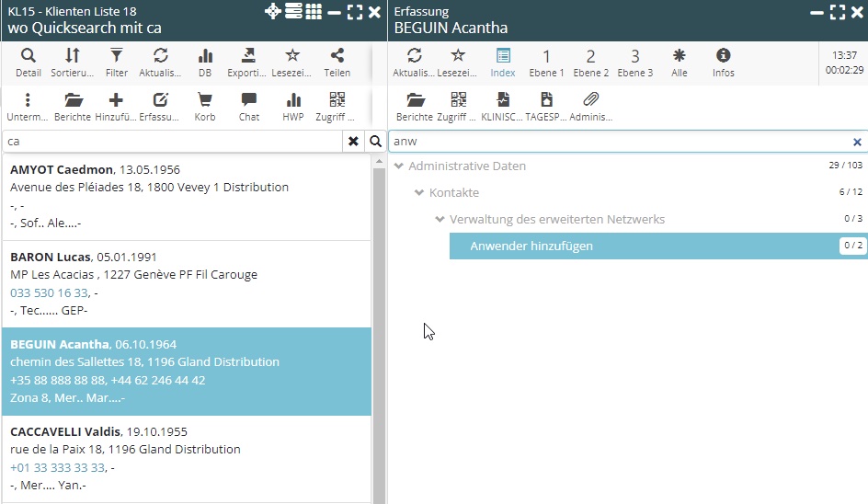Clear the 'anw' search field

tap(857, 143)
